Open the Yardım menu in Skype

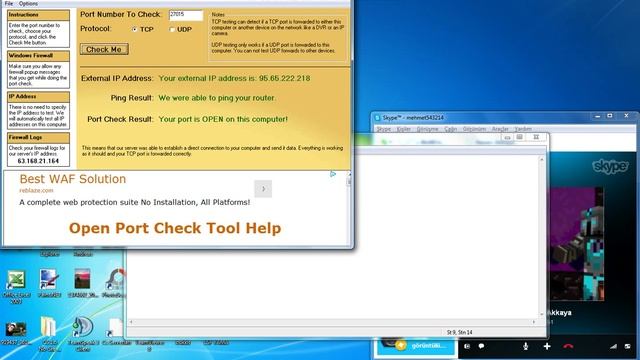(x=523, y=129)
